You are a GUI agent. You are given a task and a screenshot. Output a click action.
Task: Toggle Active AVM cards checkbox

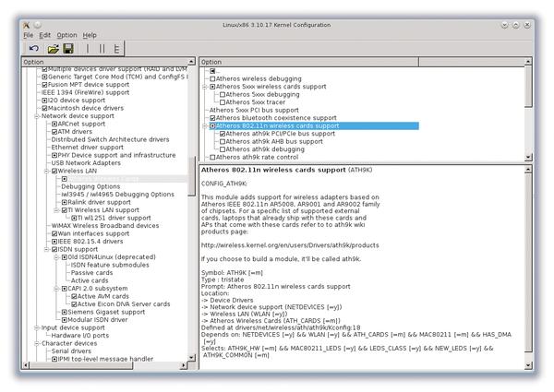(x=74, y=296)
